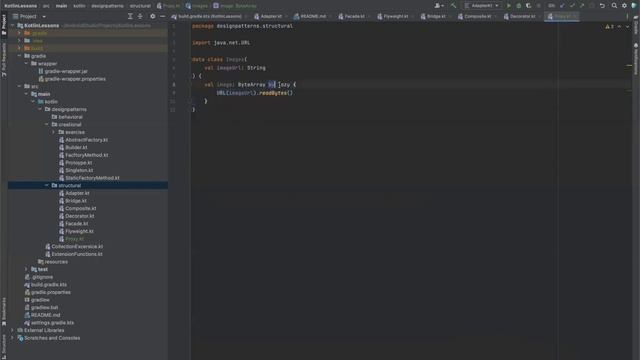
Task: Expand the test folder arrow
Action: [x=26, y=269]
